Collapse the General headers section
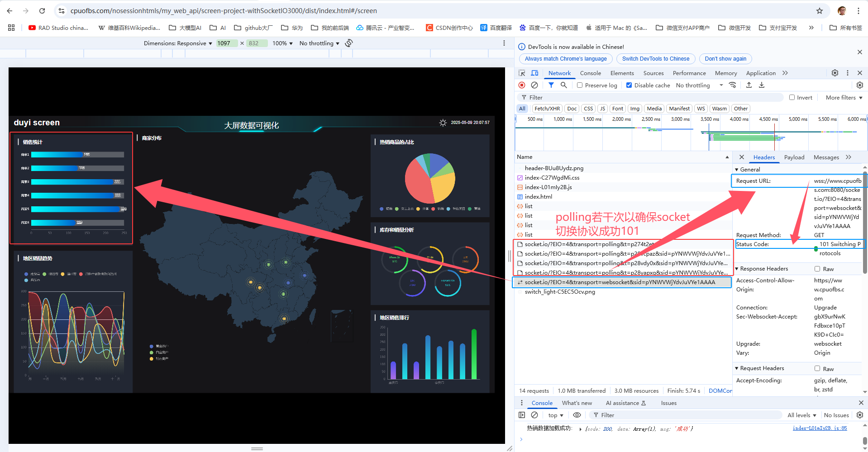The width and height of the screenshot is (868, 452). [x=736, y=170]
